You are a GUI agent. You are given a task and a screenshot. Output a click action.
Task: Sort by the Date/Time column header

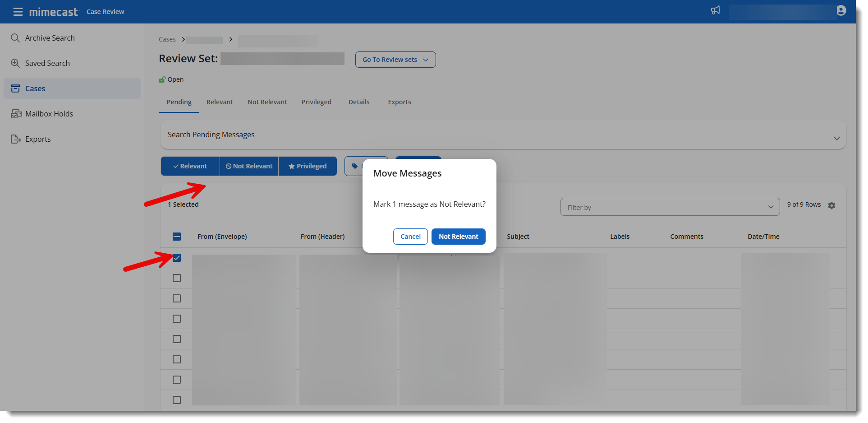click(763, 237)
